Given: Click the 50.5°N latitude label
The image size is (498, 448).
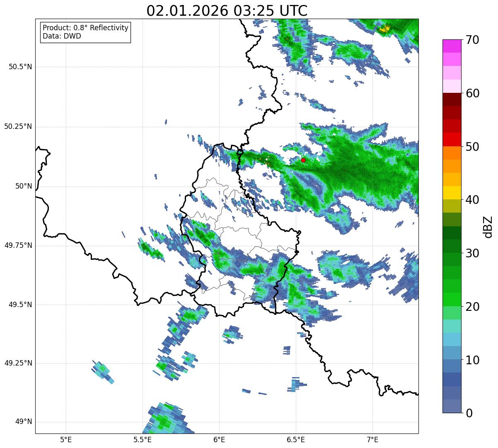Looking at the screenshot, I should click(20, 67).
